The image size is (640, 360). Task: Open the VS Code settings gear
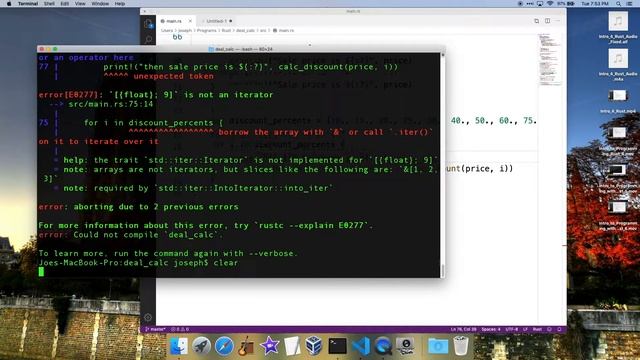pos(148,317)
